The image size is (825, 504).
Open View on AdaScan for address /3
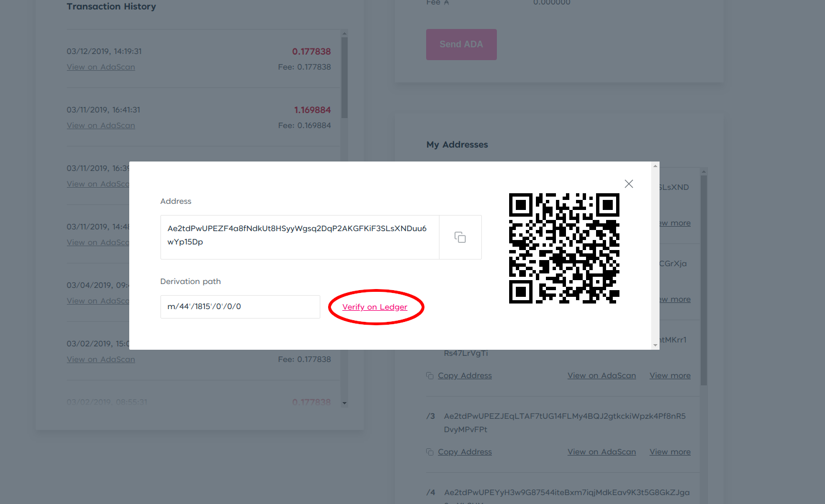602,452
